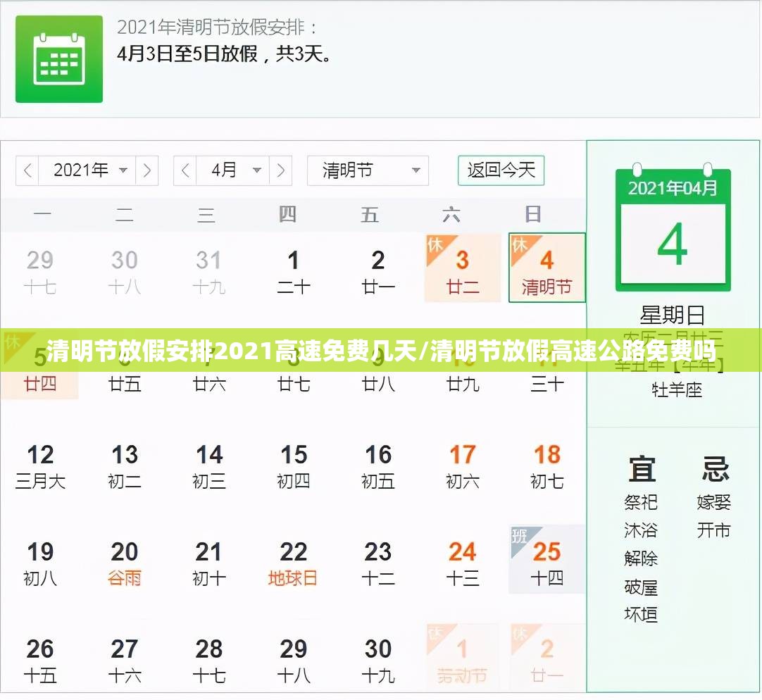Click the 星期日 weekday label
Viewport: 762px width, 700px height.
673,315
